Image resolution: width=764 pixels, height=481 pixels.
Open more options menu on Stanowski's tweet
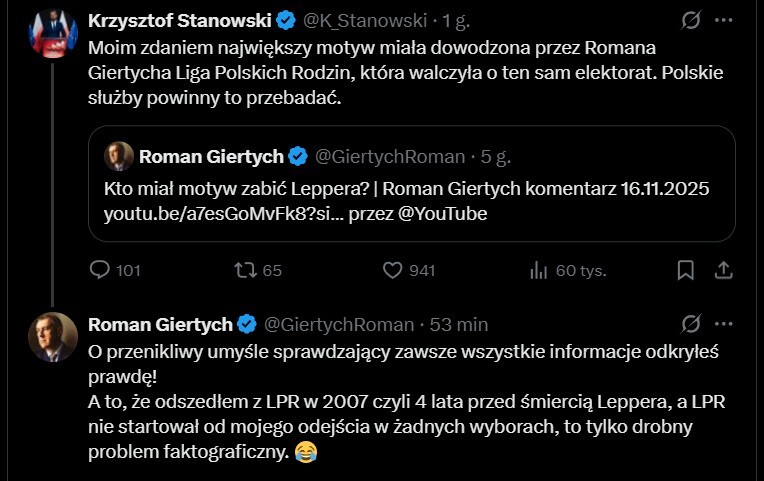pyautogui.click(x=726, y=20)
